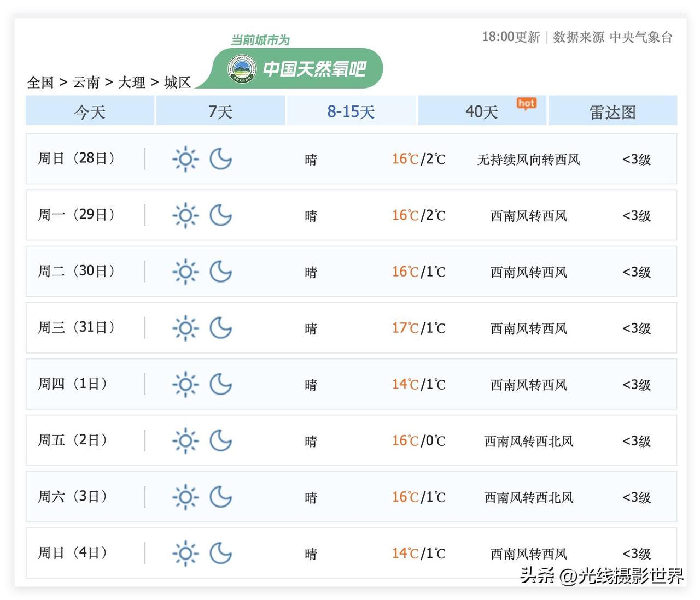Click the orange hot badge icon
Image resolution: width=700 pixels, height=600 pixels.
(526, 103)
